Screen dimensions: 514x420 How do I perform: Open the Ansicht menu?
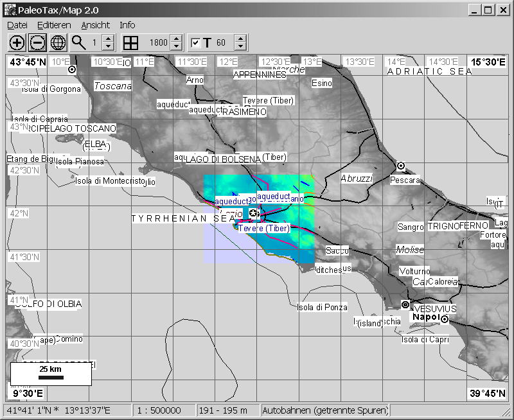click(x=94, y=25)
